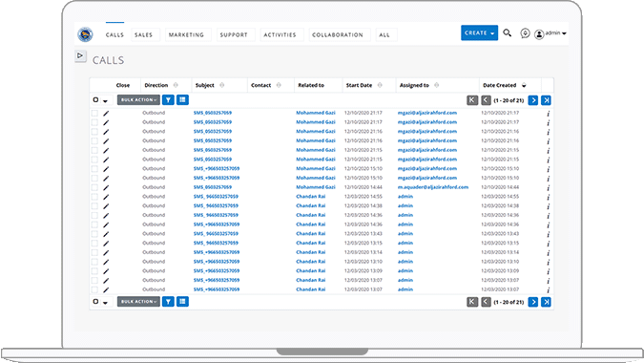Open the All menu
Screen dimensions: 644x363
coord(386,35)
